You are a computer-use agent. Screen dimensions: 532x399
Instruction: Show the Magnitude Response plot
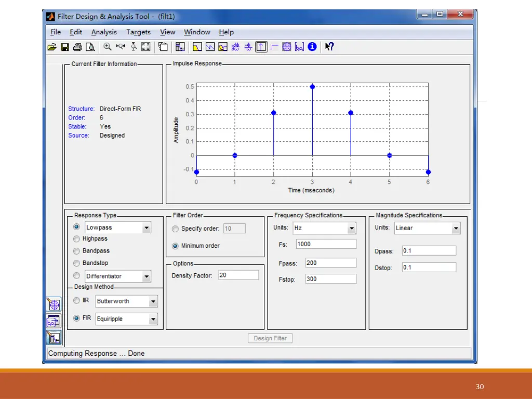(197, 47)
